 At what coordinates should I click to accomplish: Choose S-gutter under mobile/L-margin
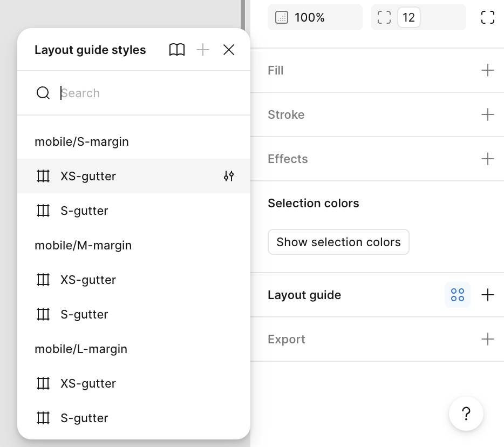tap(84, 418)
